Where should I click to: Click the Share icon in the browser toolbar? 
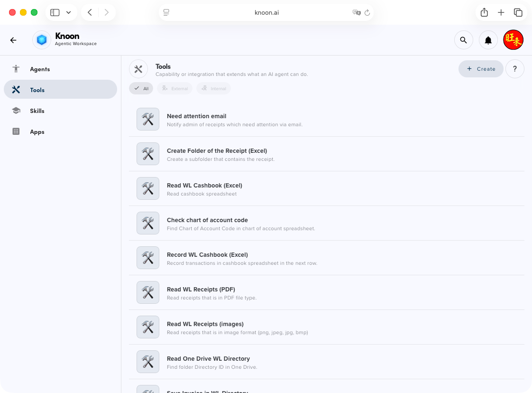[x=484, y=12]
